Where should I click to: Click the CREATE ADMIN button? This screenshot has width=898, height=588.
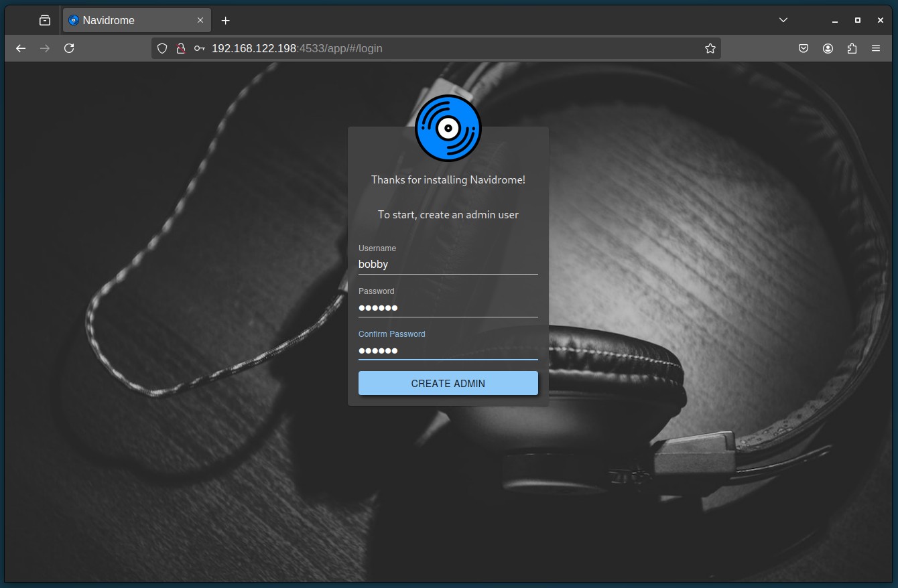point(448,383)
